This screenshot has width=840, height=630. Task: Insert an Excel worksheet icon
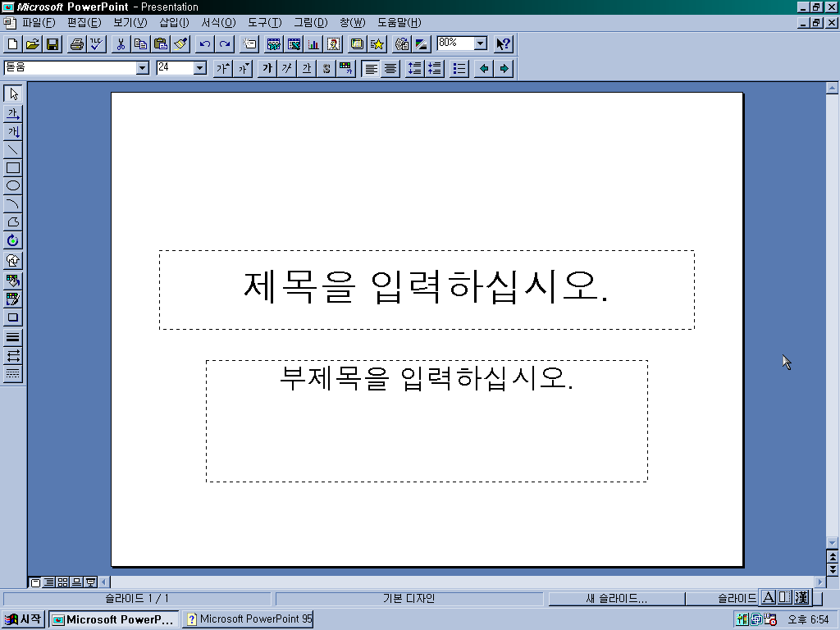[x=294, y=44]
